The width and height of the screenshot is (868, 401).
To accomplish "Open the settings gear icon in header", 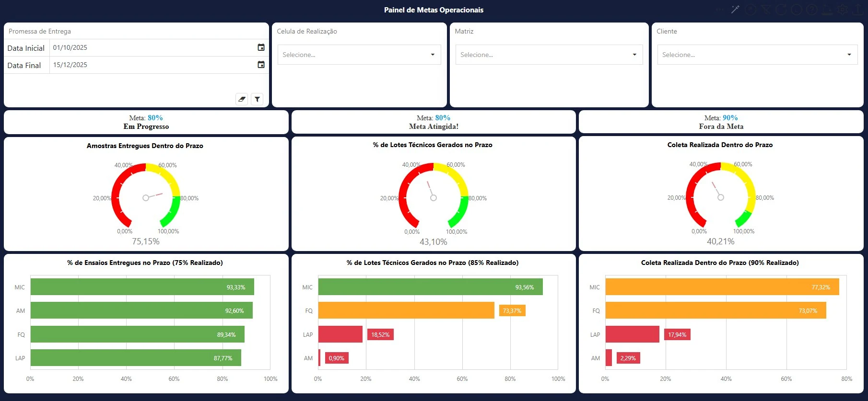I will tap(843, 10).
